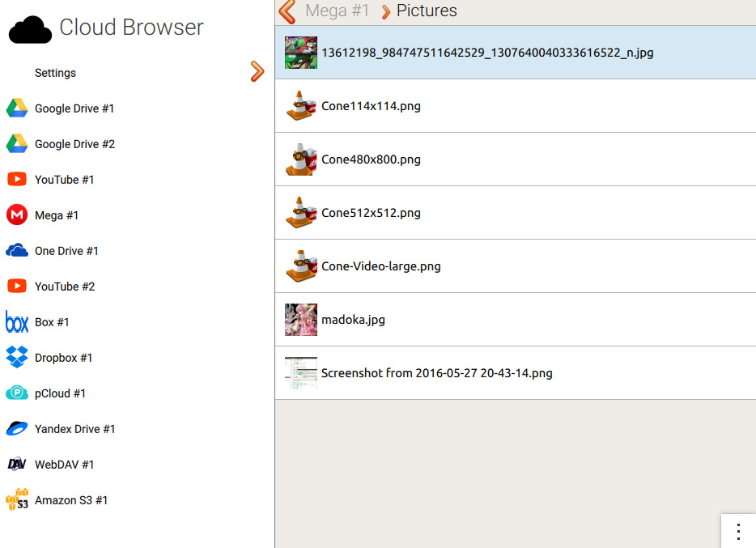Open the Box #1 account icon

17,322
